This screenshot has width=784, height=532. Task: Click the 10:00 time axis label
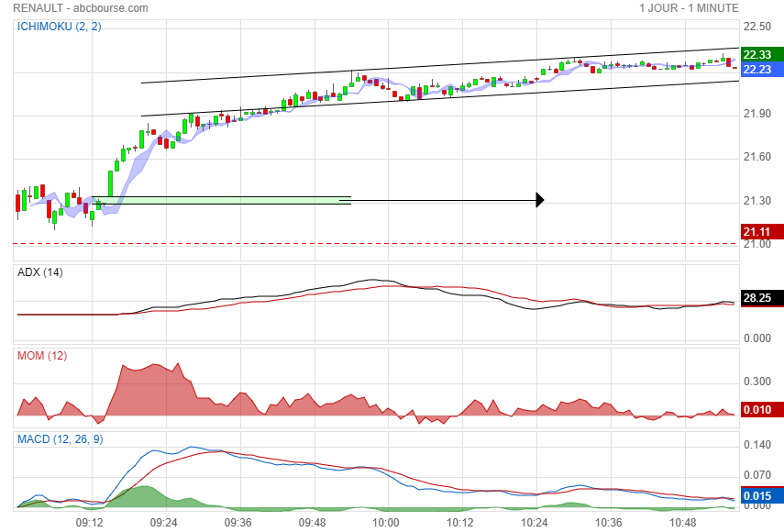pos(386,523)
